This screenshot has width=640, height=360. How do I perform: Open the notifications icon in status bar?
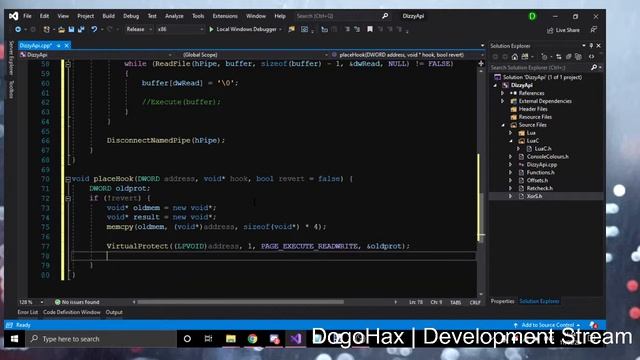point(593,325)
